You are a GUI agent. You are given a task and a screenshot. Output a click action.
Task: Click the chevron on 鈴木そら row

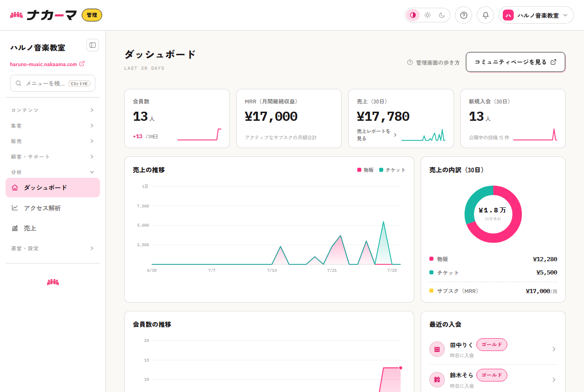click(x=554, y=380)
